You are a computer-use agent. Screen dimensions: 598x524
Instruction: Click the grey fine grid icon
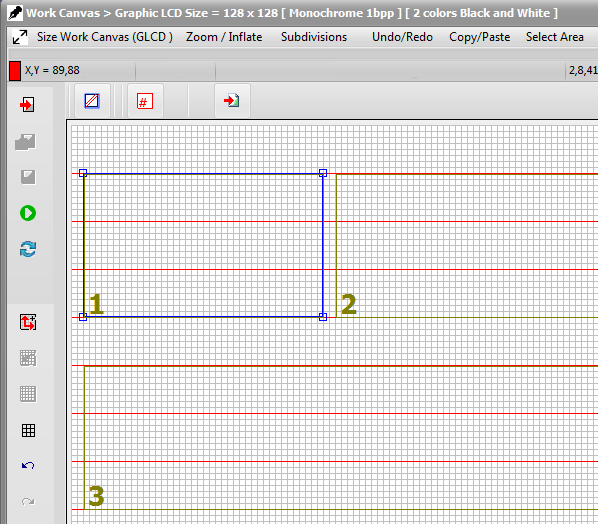pyautogui.click(x=28, y=394)
